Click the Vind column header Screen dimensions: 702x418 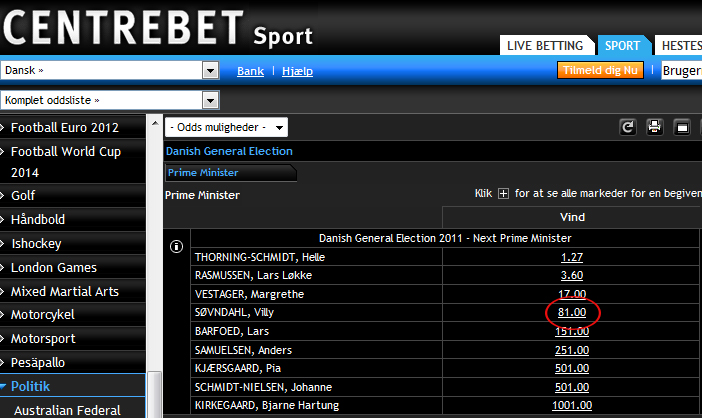(x=572, y=217)
